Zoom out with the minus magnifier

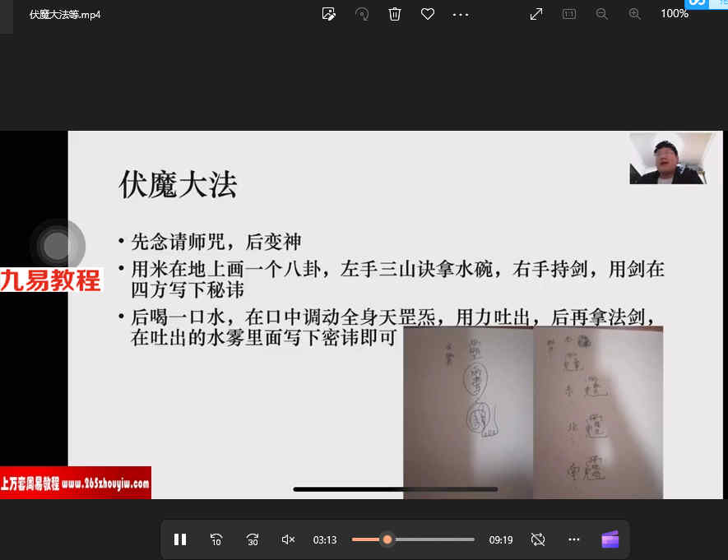(x=601, y=14)
